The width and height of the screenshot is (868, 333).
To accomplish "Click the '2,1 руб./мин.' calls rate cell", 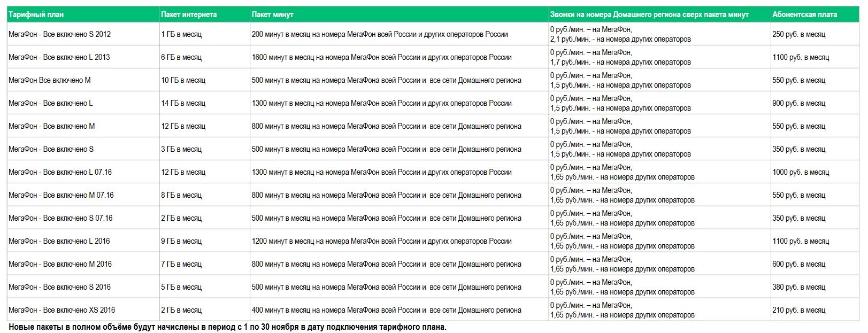I will (x=659, y=34).
